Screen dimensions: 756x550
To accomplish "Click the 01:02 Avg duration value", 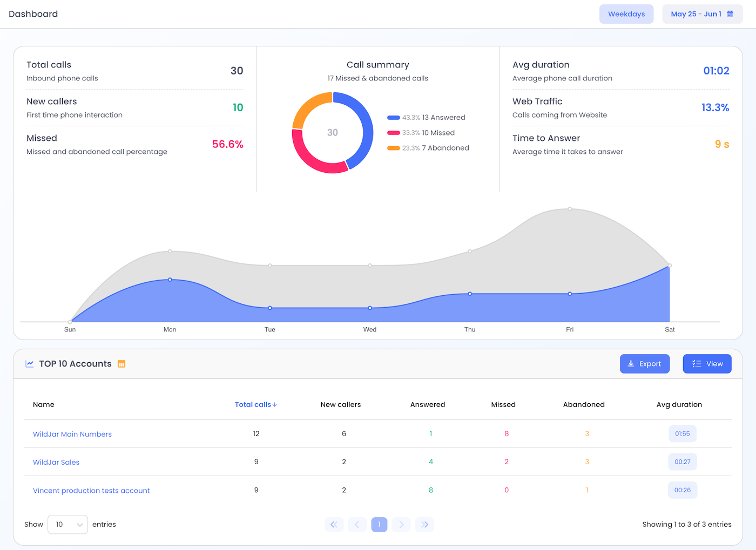I will [716, 71].
